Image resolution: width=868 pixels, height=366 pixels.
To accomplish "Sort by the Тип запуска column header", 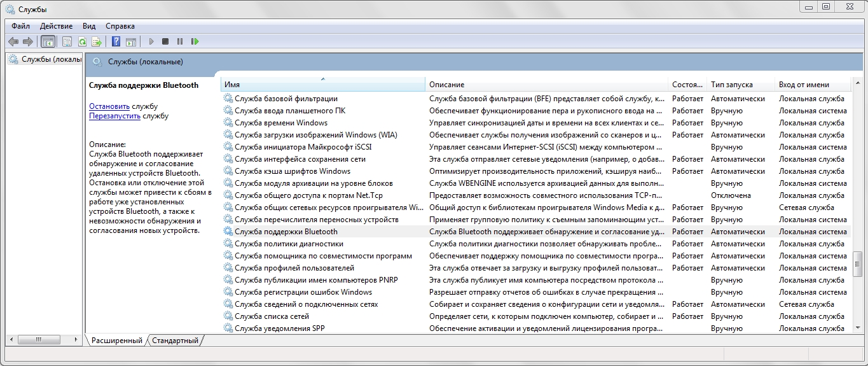I will (741, 84).
